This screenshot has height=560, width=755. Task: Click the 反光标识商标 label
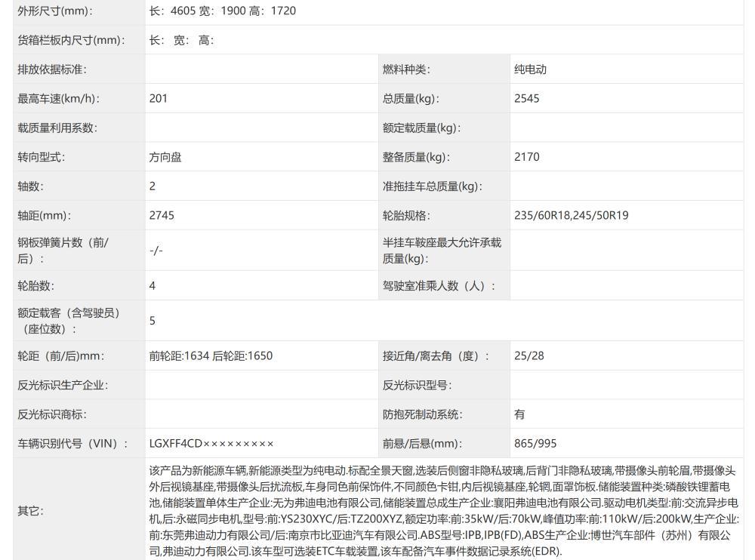tap(52, 414)
